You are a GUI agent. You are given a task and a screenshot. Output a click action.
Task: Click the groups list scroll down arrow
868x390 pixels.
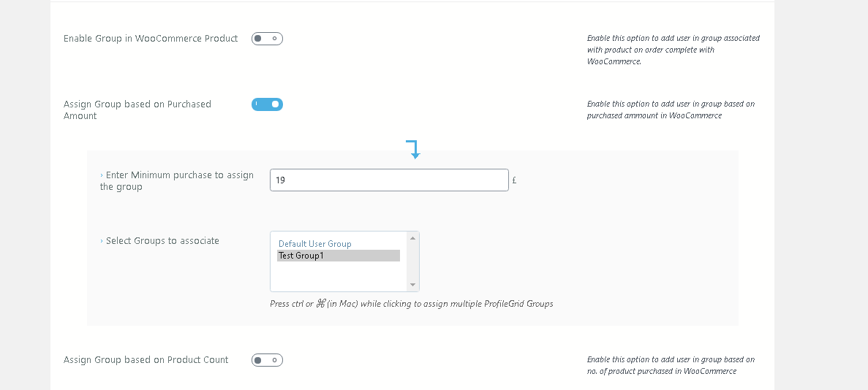pyautogui.click(x=412, y=285)
